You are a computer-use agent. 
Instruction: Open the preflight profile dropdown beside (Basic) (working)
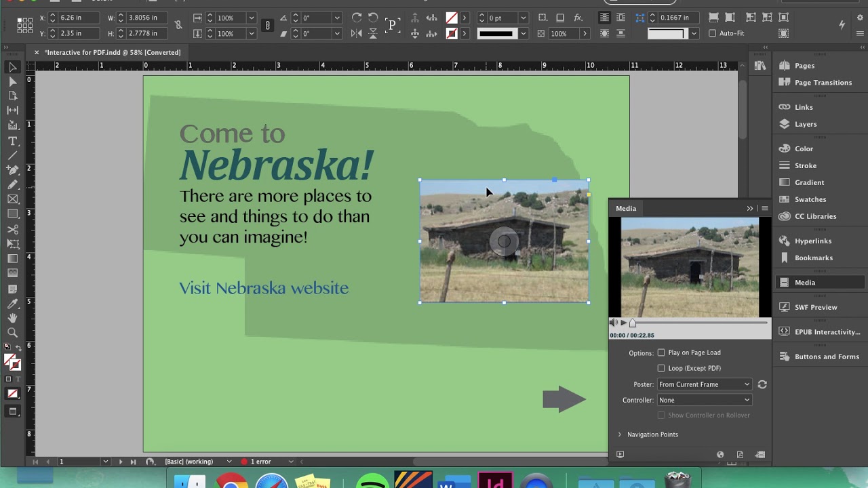pos(229,462)
